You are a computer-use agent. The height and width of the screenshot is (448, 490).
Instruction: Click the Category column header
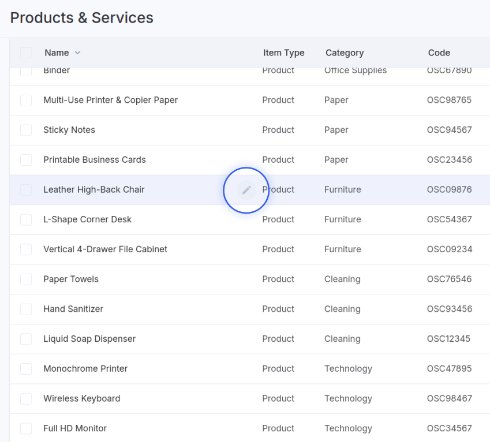(345, 53)
